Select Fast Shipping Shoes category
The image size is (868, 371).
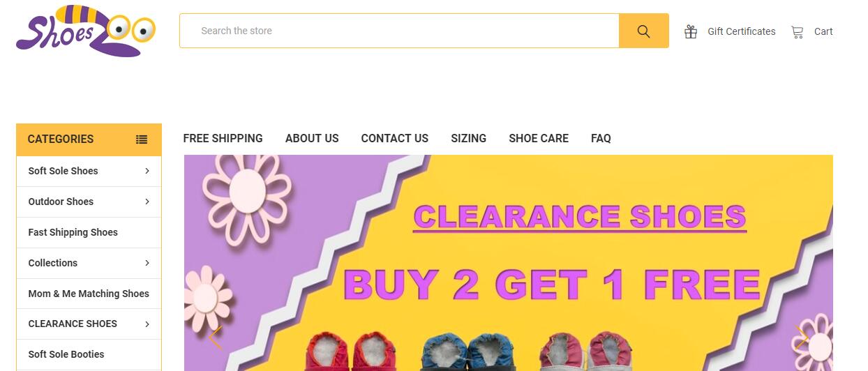coord(89,232)
